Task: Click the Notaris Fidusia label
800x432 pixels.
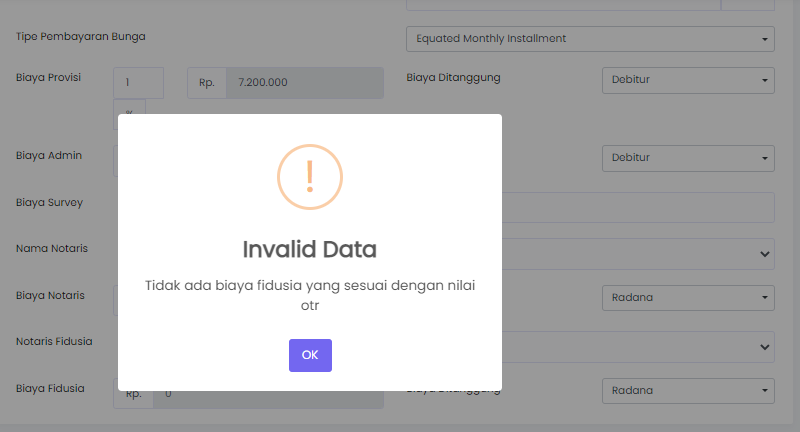Action: coord(54,341)
